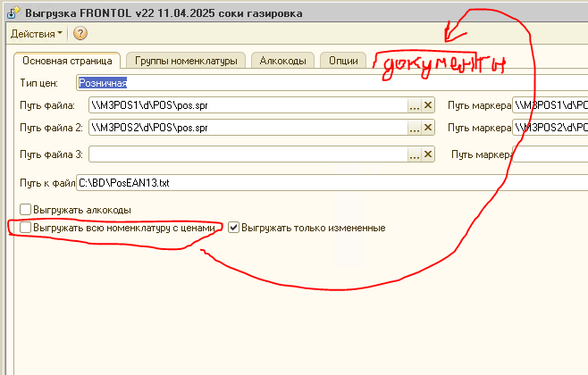Viewport: 588px width, 375px height.
Task: Go to the Опции tab
Action: pos(342,61)
